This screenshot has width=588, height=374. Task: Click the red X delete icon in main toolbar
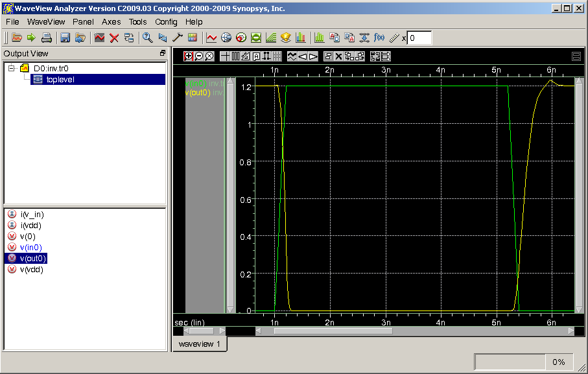(114, 38)
